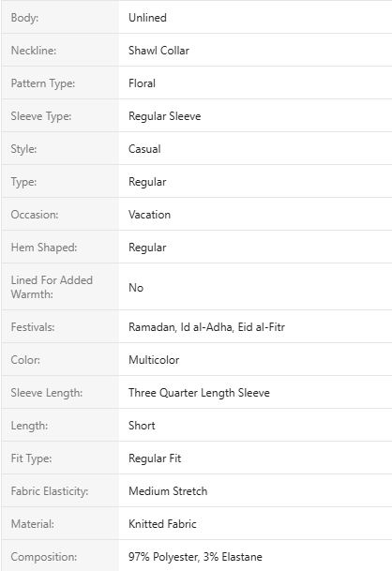Select the Regular Sleeve text

(165, 116)
